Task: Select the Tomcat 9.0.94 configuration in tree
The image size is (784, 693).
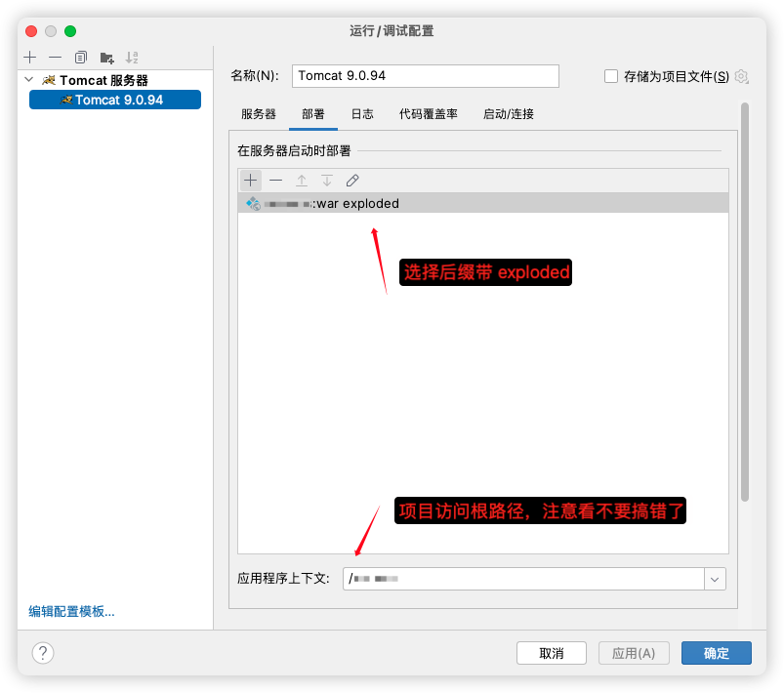Action: point(115,100)
